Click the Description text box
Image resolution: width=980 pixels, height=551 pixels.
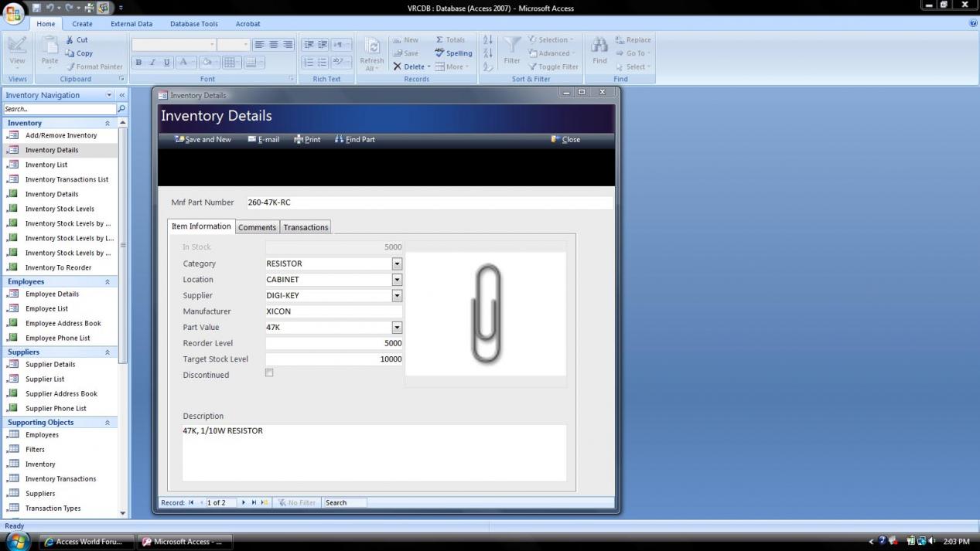tap(374, 453)
